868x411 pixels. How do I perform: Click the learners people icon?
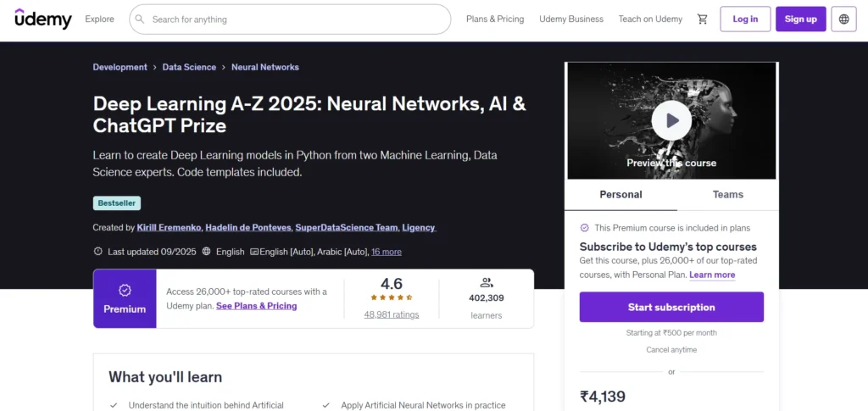coord(487,283)
